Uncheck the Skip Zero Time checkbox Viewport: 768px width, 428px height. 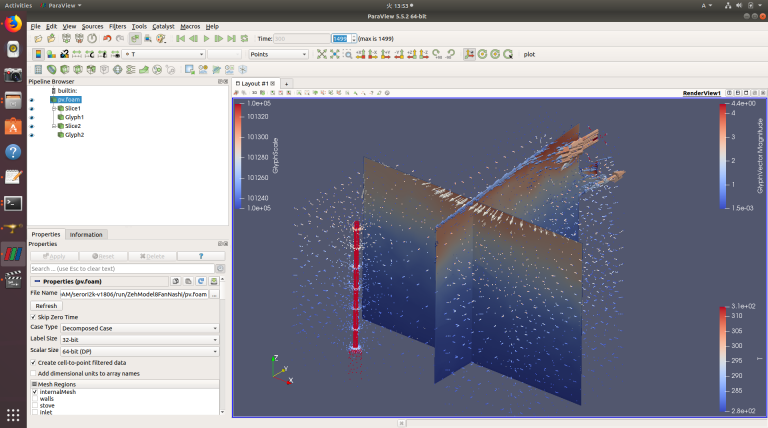33,316
